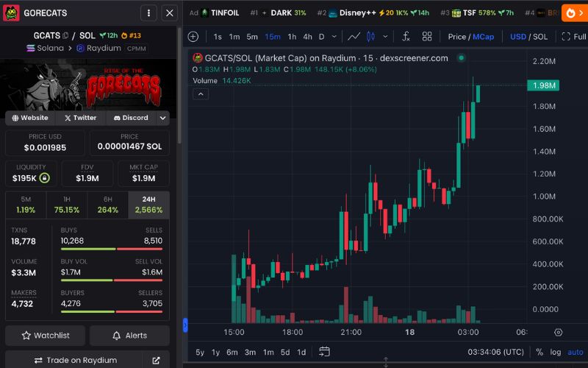The width and height of the screenshot is (588, 368).
Task: Close the GORECATS panel with X
Action: [x=170, y=13]
